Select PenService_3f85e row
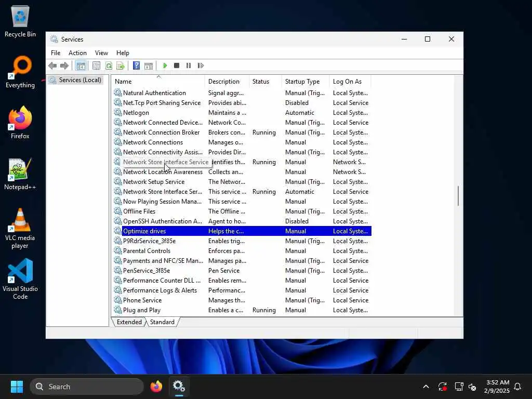 (x=242, y=270)
